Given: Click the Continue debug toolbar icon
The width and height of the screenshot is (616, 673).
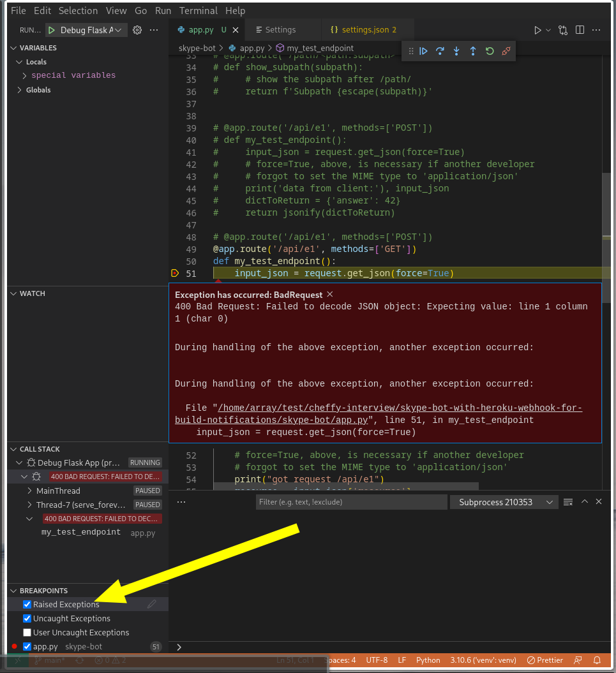Looking at the screenshot, I should tap(424, 51).
